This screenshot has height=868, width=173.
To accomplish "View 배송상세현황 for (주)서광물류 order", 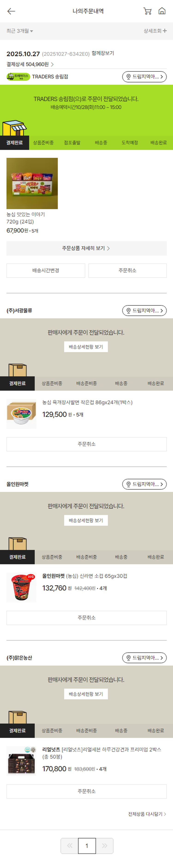I will [86, 347].
